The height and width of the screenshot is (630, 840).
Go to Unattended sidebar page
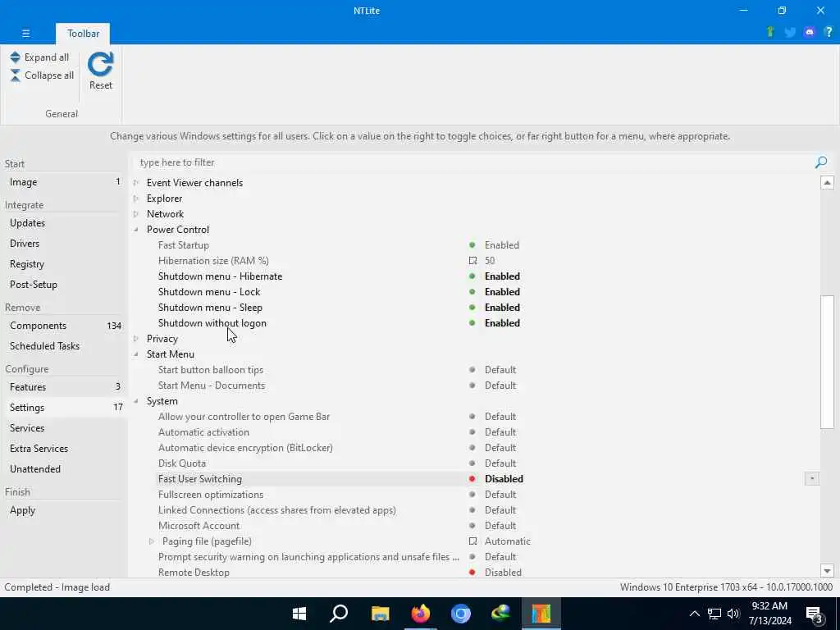63,468
